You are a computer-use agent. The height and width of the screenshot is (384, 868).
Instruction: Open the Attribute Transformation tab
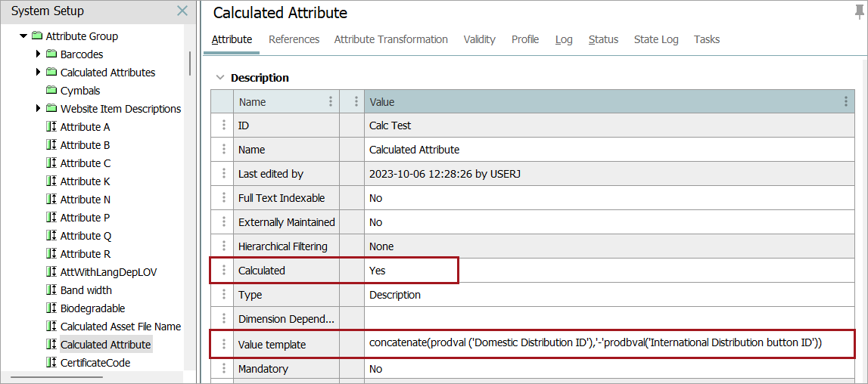click(390, 39)
